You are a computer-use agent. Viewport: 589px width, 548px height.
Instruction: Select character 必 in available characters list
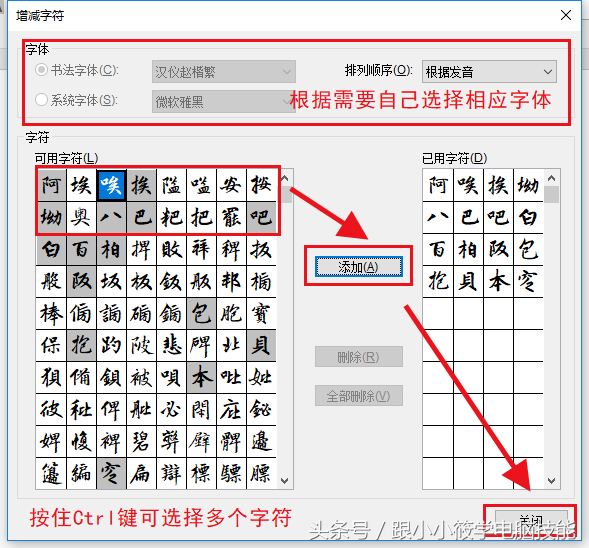pos(172,409)
